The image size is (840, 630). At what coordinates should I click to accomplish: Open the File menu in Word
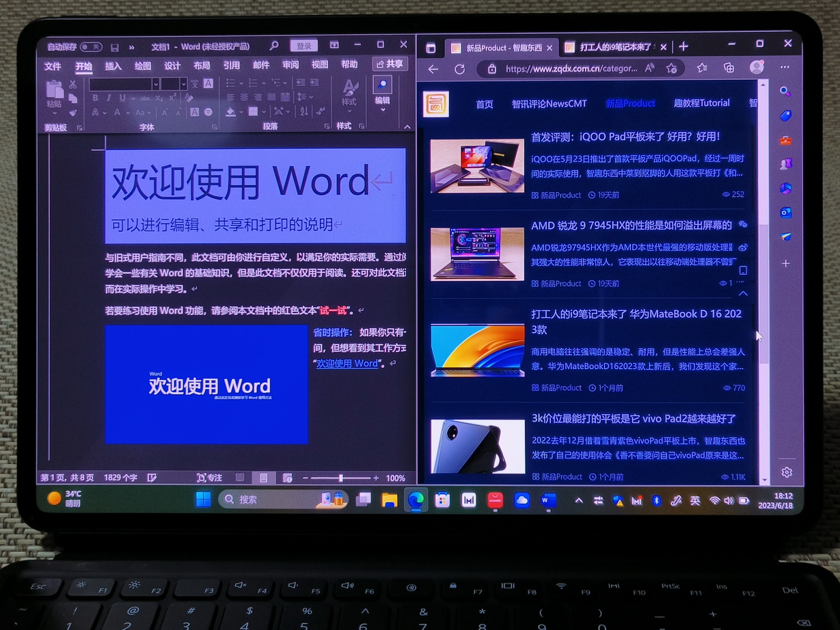pyautogui.click(x=53, y=66)
